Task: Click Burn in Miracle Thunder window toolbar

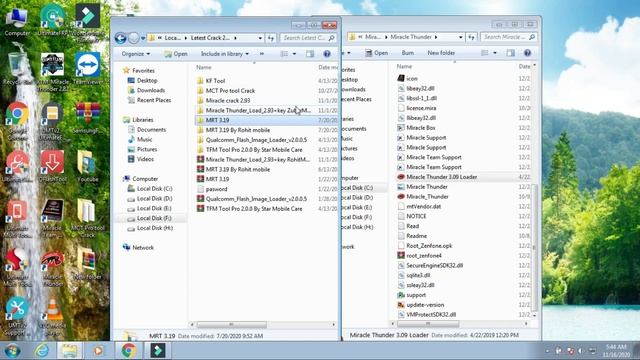Action: click(x=408, y=53)
